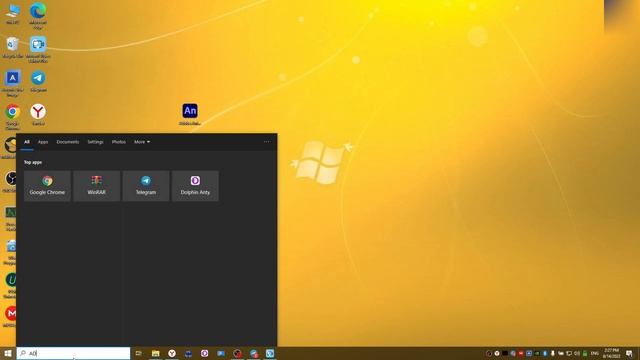
Task: Switch to the Photos search tab
Action: [x=119, y=142]
